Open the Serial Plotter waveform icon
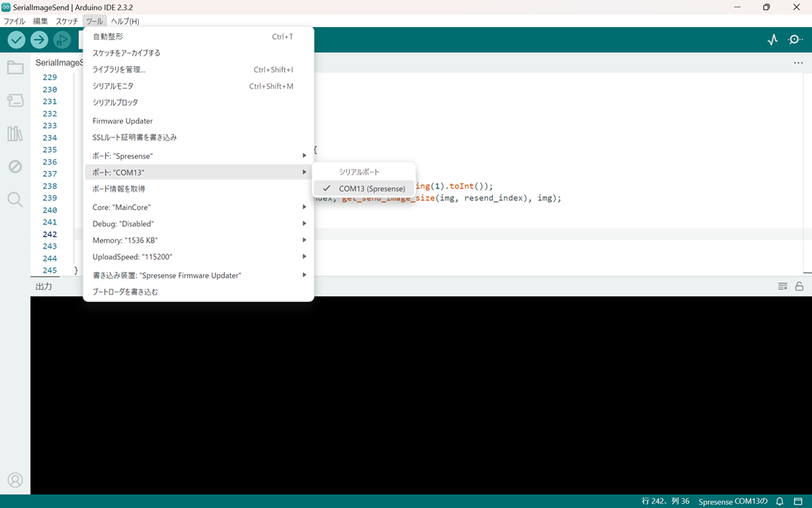This screenshot has height=508, width=812. [773, 40]
